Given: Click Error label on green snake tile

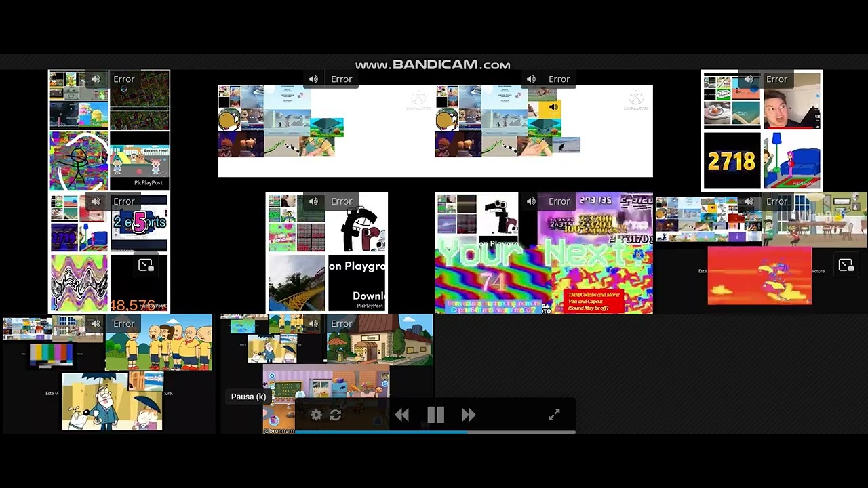Looking at the screenshot, I should point(342,79).
